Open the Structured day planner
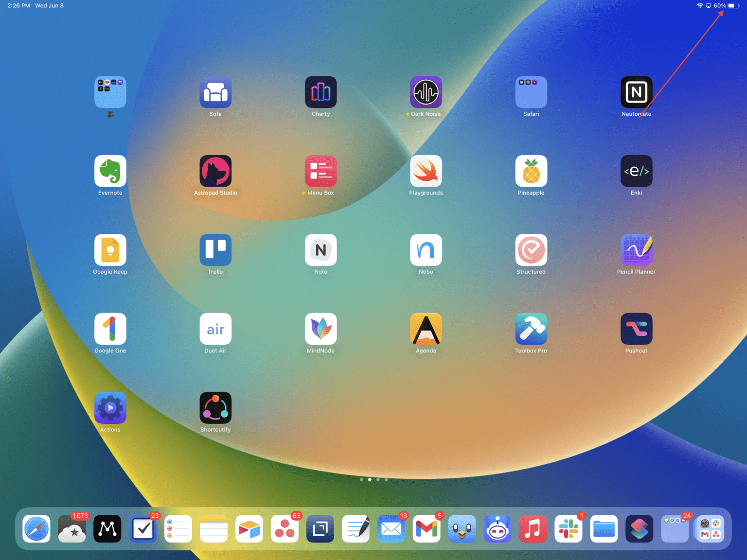 [x=531, y=250]
